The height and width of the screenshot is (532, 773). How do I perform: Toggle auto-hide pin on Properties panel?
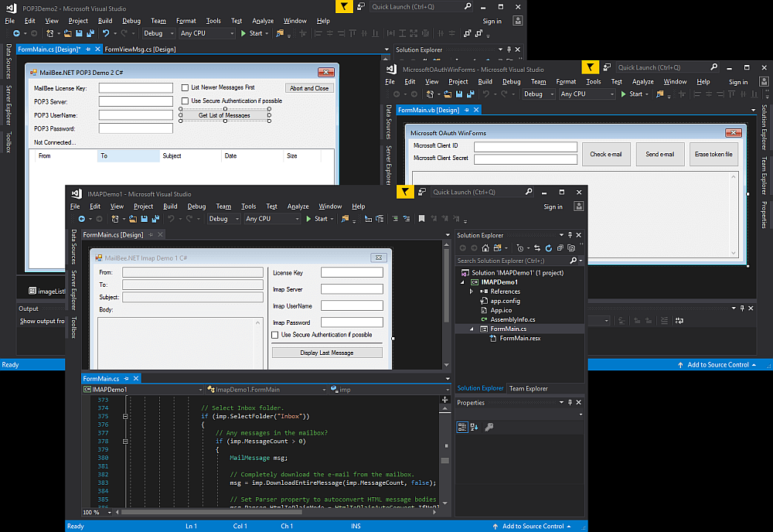point(570,402)
